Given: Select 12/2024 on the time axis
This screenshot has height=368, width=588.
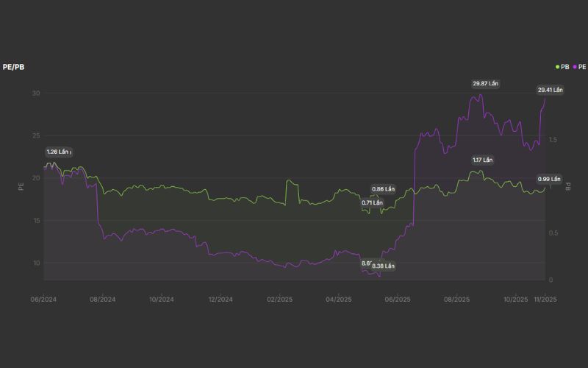Looking at the screenshot, I should (220, 299).
